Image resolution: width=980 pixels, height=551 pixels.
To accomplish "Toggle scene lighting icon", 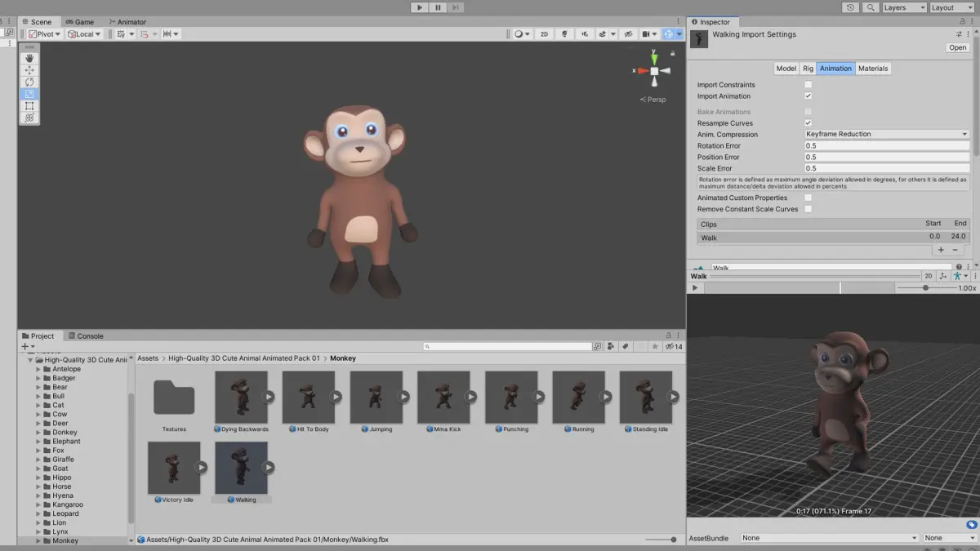I will [565, 34].
